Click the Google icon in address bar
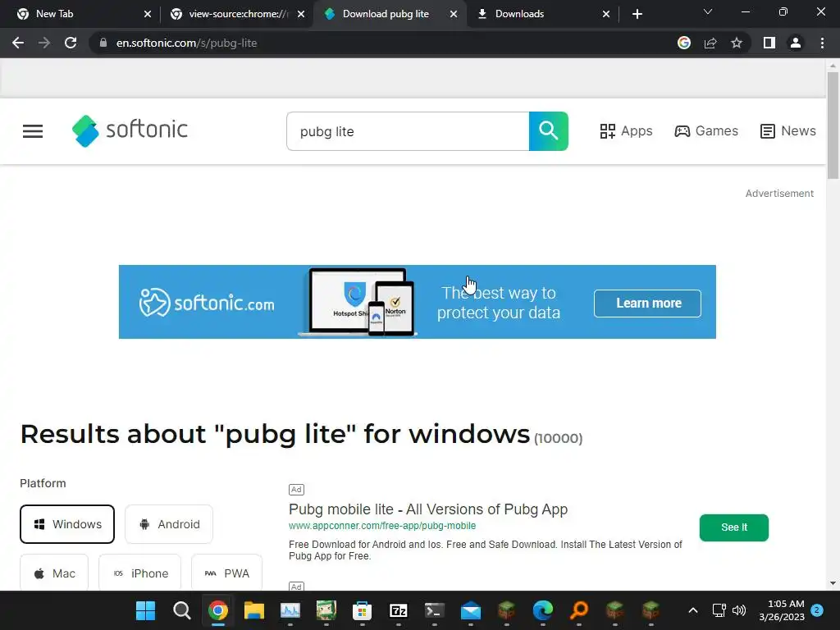 (x=684, y=43)
